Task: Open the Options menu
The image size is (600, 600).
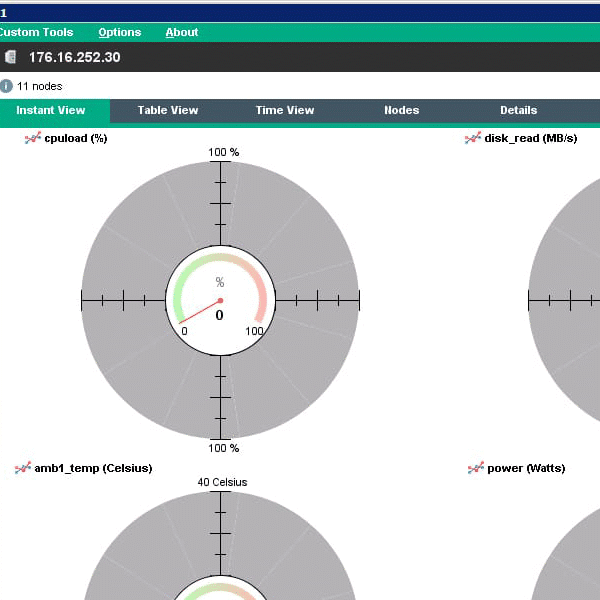Action: click(x=119, y=32)
